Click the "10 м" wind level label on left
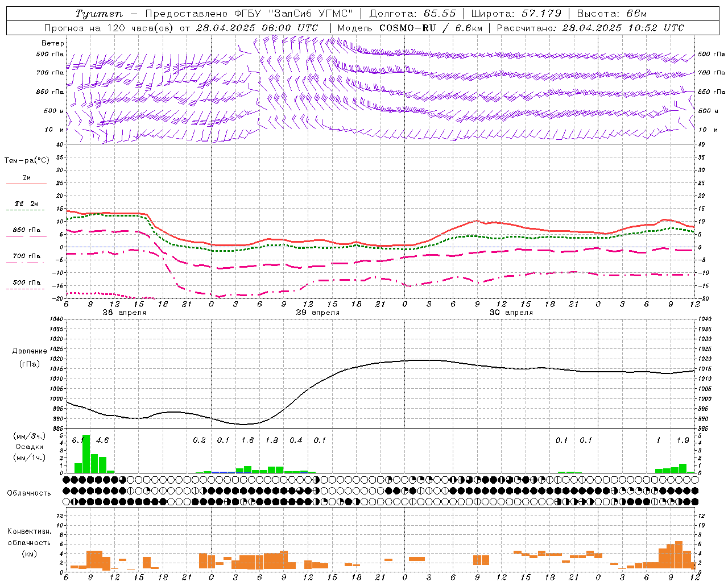 point(54,130)
